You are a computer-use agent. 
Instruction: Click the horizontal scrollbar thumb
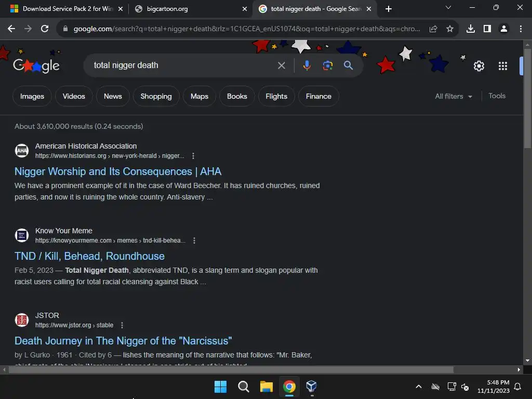point(231,370)
